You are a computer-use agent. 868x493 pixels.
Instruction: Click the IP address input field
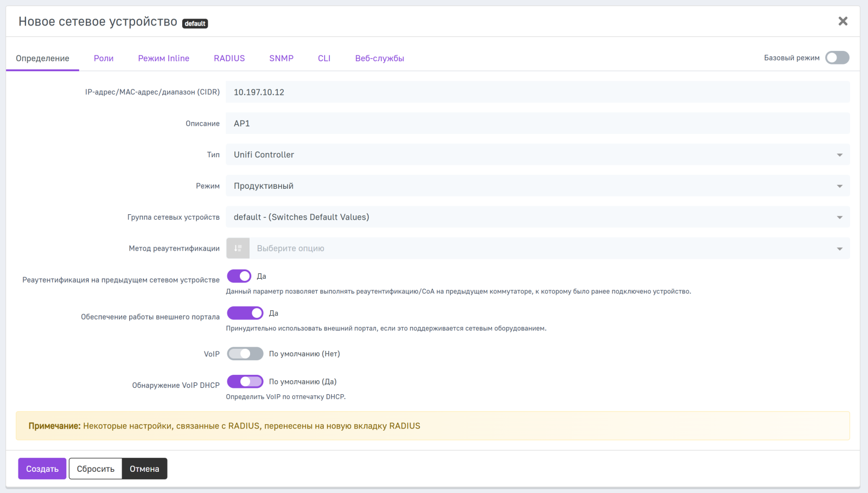(537, 92)
